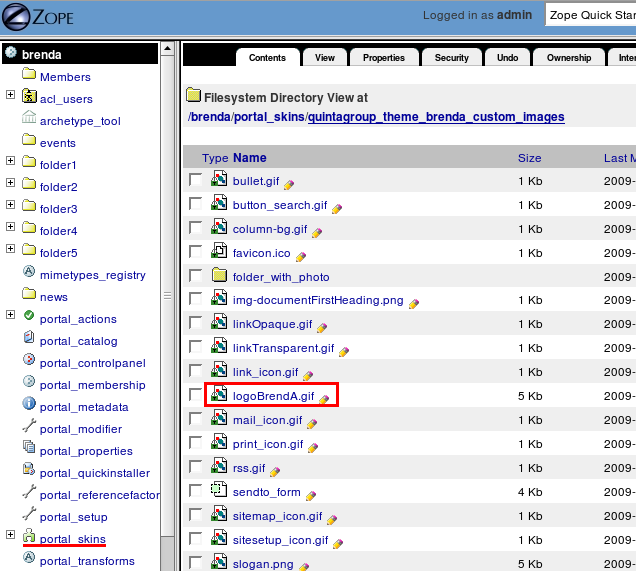Open the View tab
This screenshot has width=636, height=571.
(x=325, y=58)
